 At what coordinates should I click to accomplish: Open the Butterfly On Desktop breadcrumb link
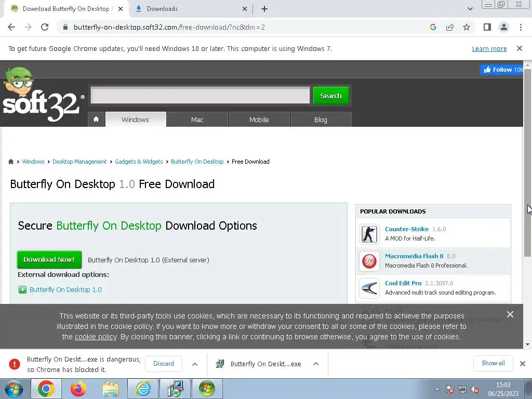pyautogui.click(x=197, y=162)
